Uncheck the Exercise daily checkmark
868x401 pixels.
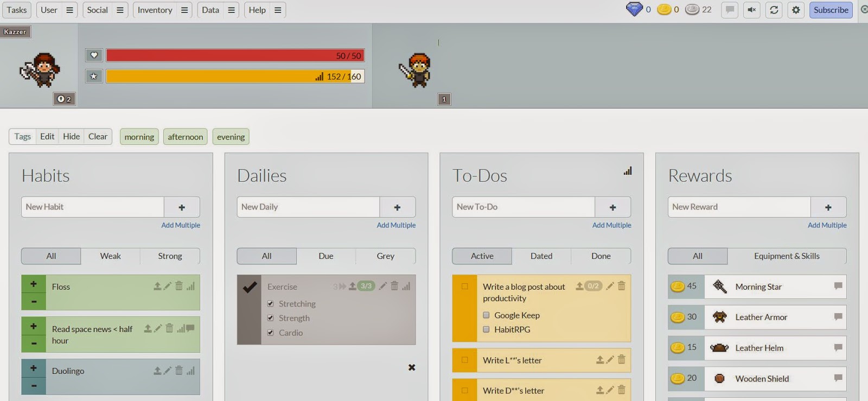[250, 287]
